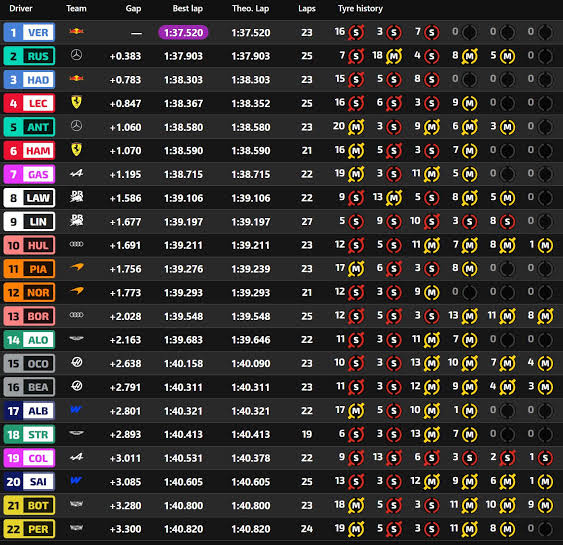Click ALO best lap 1:39.683

[x=183, y=340]
